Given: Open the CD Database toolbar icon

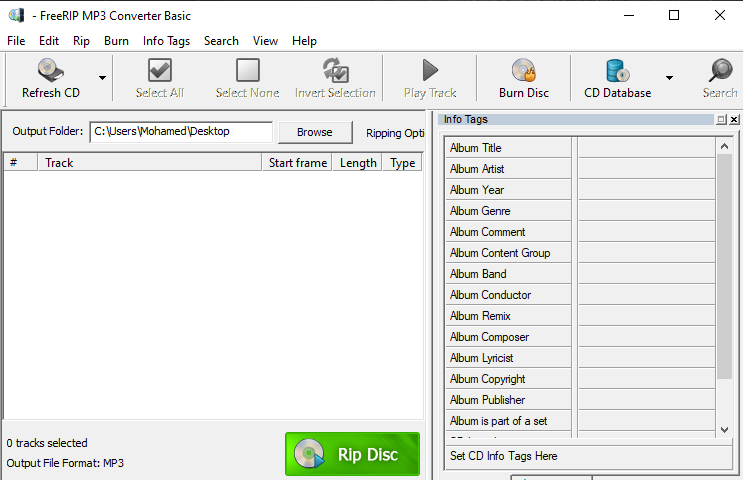Looking at the screenshot, I should pos(617,70).
